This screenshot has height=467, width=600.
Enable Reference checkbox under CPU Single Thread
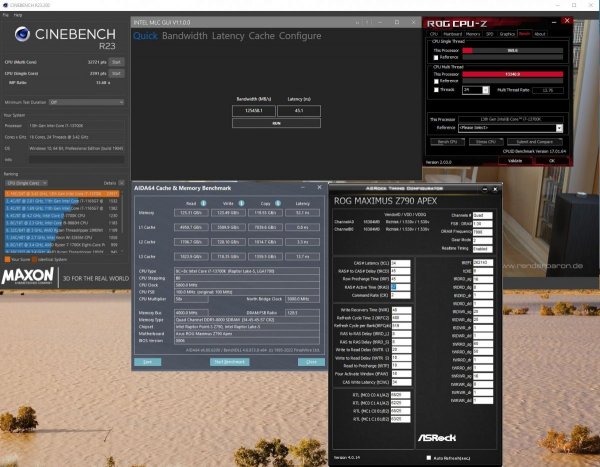[436, 57]
